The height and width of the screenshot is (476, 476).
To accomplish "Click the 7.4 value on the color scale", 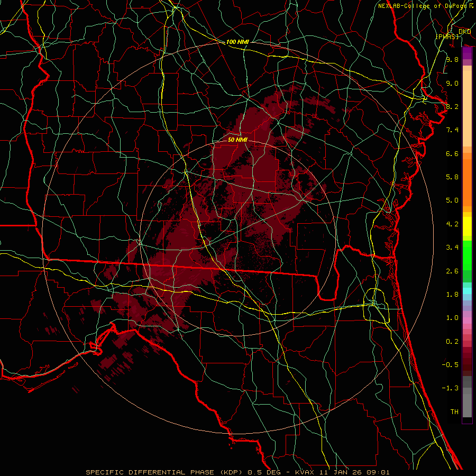I will 452,130.
